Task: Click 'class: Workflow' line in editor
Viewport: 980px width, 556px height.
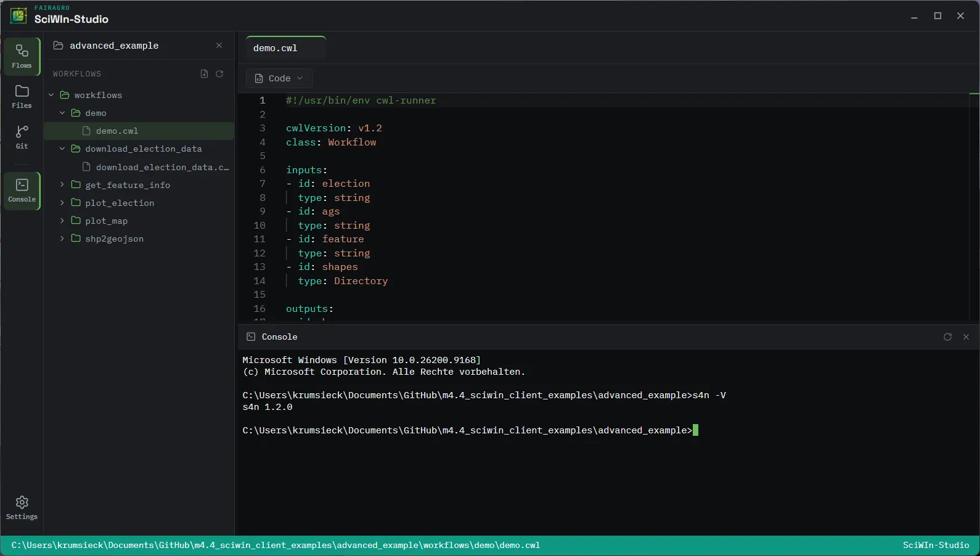Action: 331,142
